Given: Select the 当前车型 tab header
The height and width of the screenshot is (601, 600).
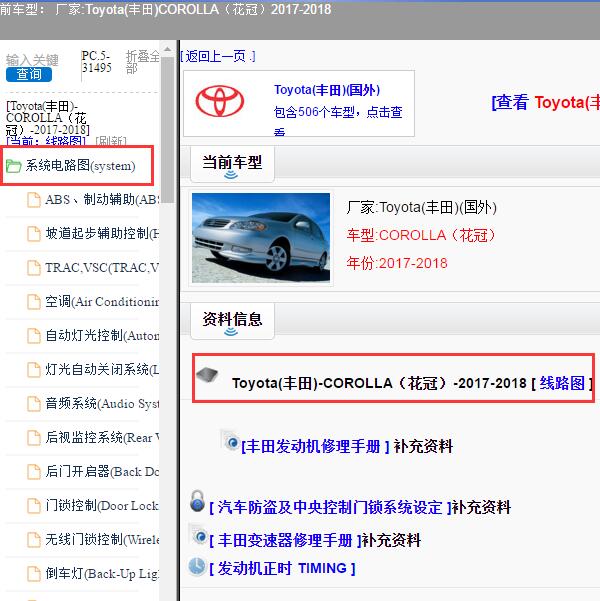Looking at the screenshot, I should 232,164.
